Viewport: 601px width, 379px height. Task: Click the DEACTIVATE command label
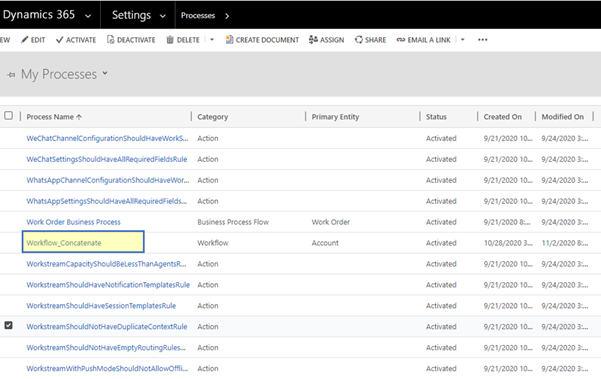pos(136,40)
